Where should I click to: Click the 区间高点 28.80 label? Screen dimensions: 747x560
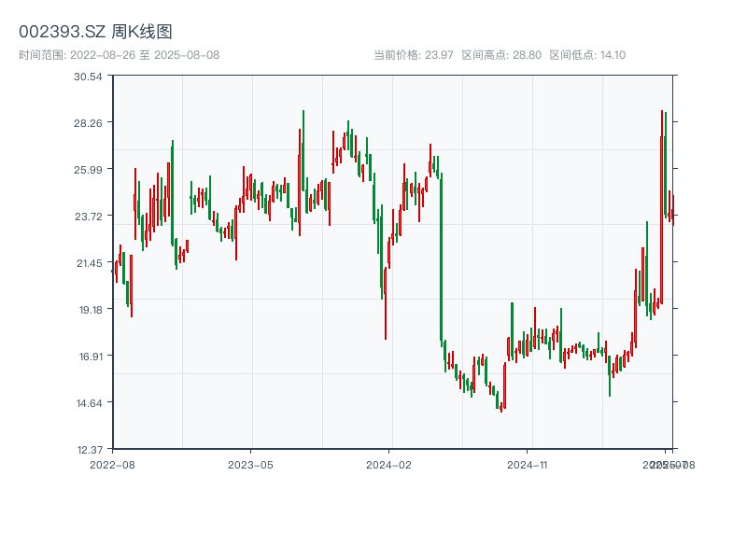(501, 55)
